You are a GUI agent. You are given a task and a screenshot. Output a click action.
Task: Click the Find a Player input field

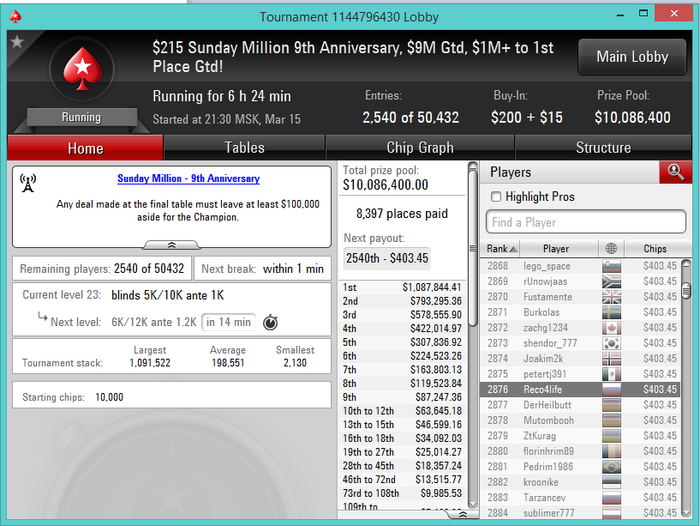coord(586,222)
